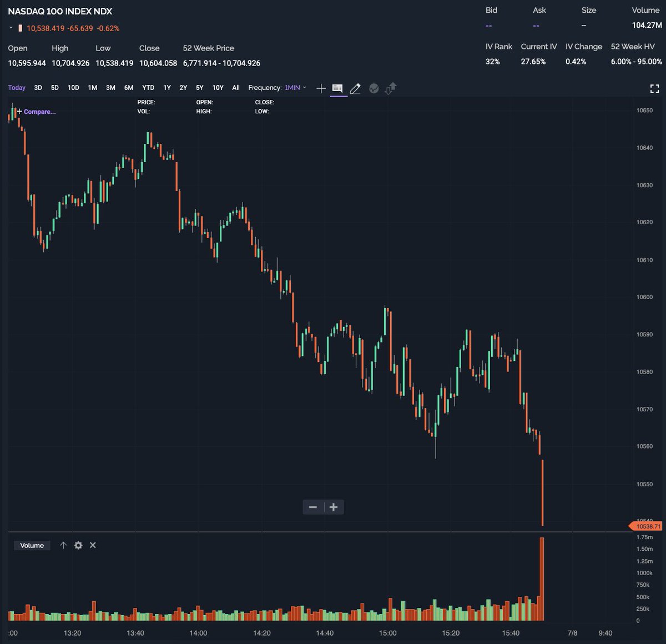Zoom out chart with minus button
Screen dimensions: 666x644
coord(313,507)
